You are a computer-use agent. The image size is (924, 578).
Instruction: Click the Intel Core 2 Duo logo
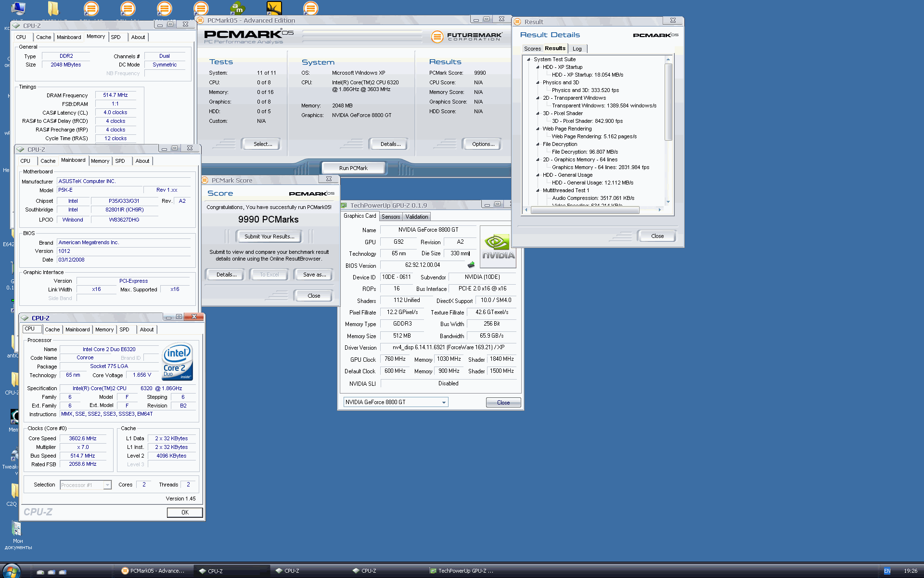[178, 361]
